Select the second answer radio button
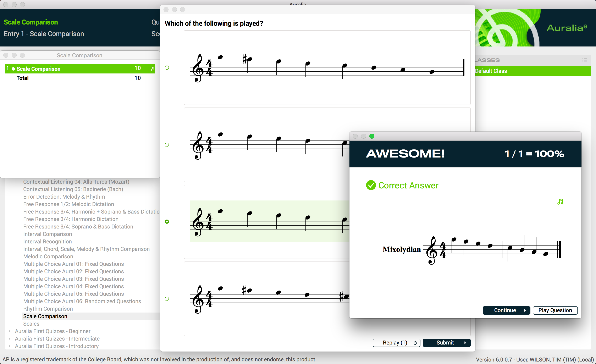The width and height of the screenshot is (596, 364). click(167, 145)
